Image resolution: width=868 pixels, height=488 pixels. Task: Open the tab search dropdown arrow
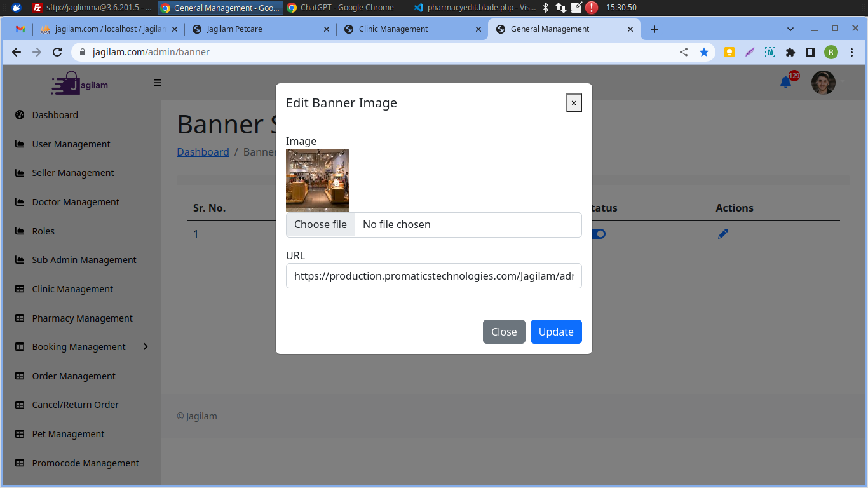(x=790, y=29)
